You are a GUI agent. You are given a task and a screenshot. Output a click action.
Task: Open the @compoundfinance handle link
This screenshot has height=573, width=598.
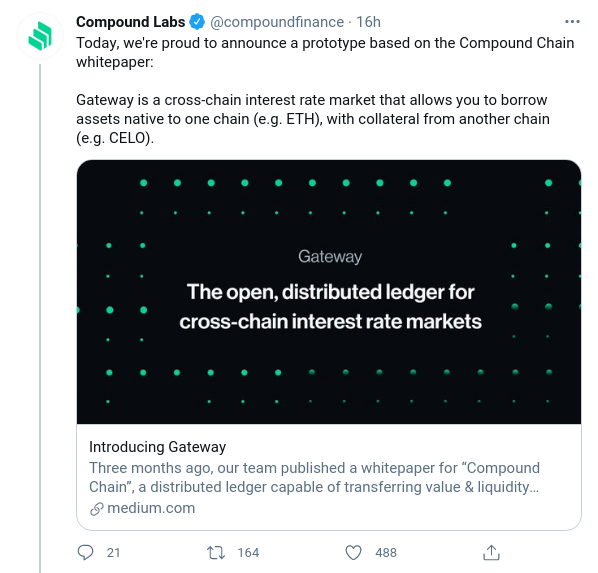click(277, 22)
